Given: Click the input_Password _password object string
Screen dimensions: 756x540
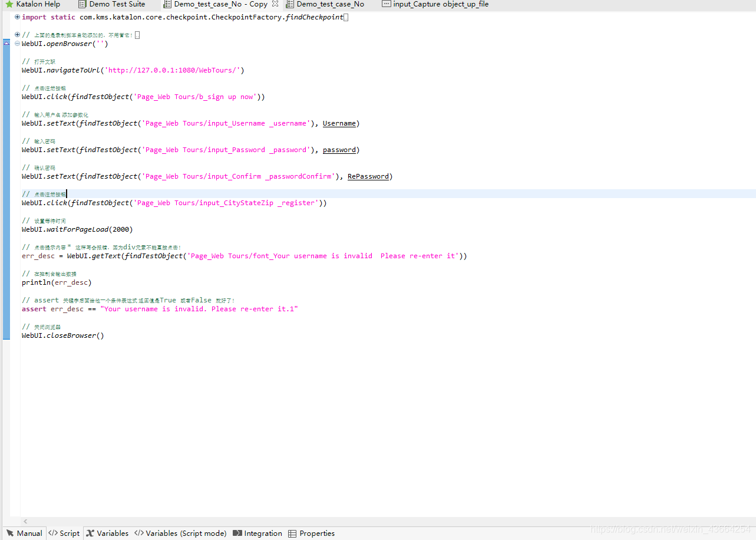Looking at the screenshot, I should pos(226,150).
